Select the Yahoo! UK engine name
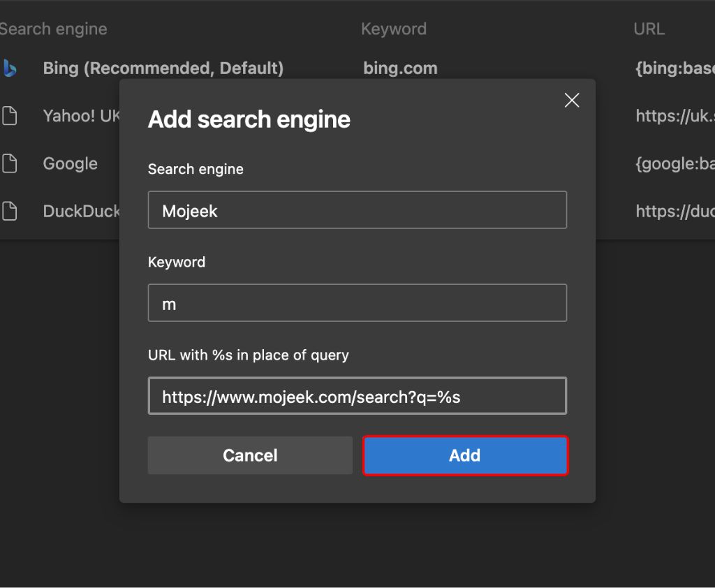 point(81,116)
